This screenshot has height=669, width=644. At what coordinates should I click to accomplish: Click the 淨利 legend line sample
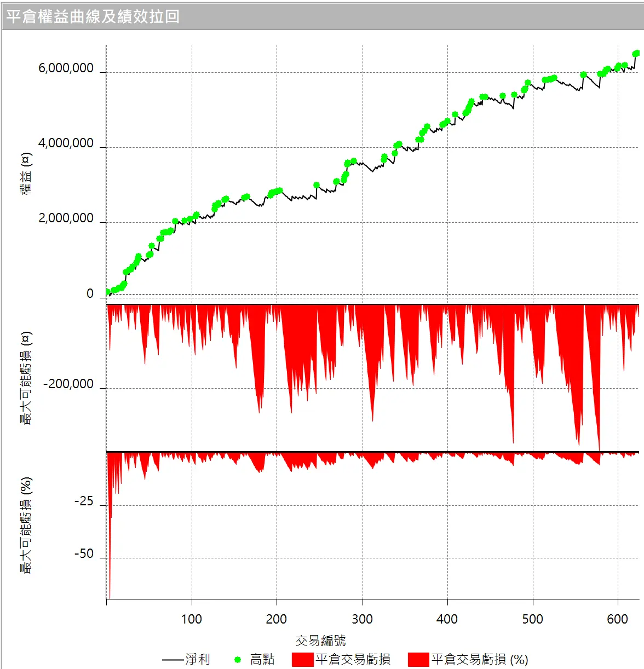click(173, 660)
